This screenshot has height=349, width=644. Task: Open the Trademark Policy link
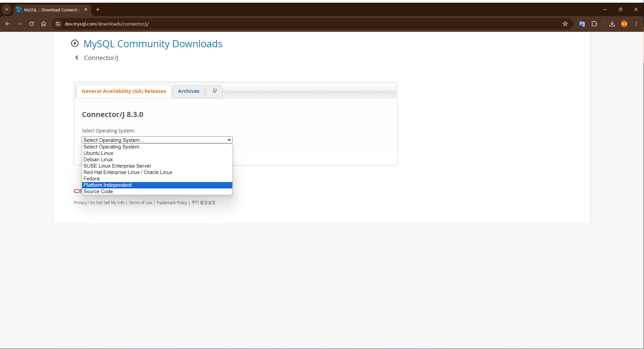click(x=172, y=203)
